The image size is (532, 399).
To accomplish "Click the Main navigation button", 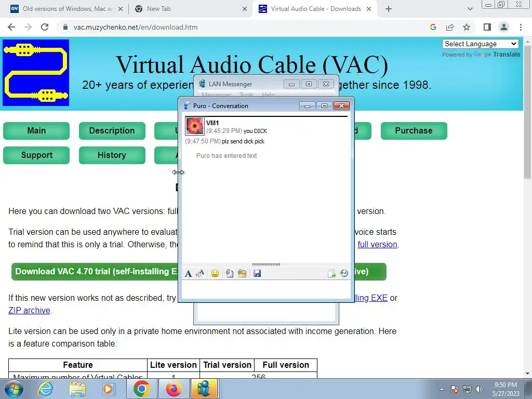I will pyautogui.click(x=36, y=130).
